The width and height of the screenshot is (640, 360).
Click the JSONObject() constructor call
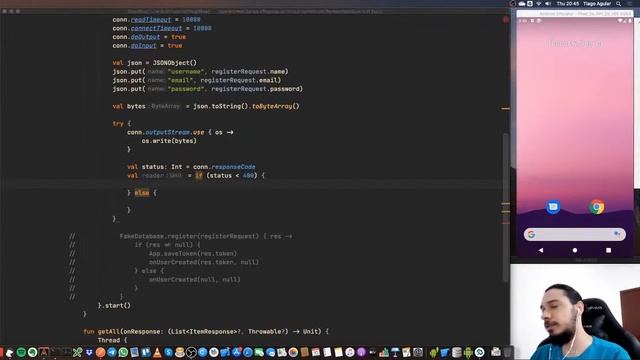(x=175, y=63)
